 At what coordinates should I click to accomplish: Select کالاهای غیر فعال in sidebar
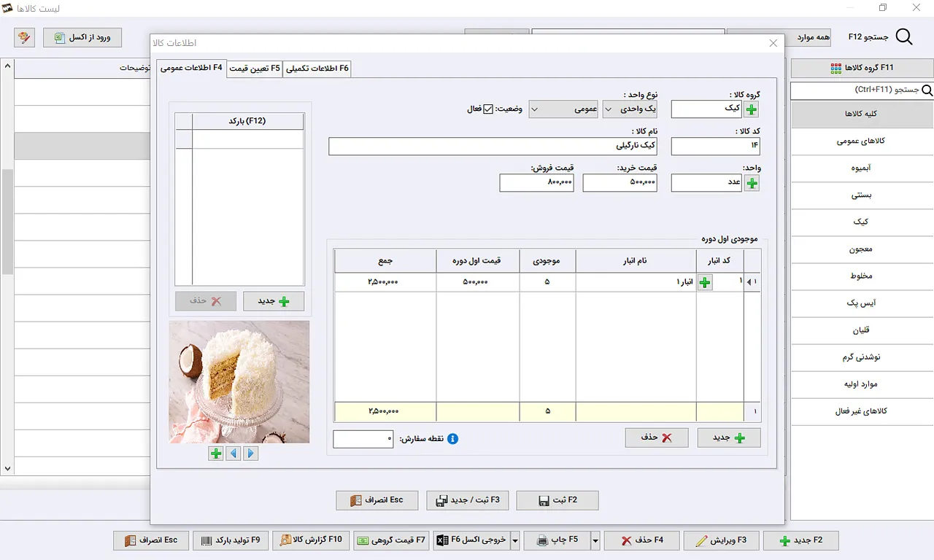click(862, 411)
